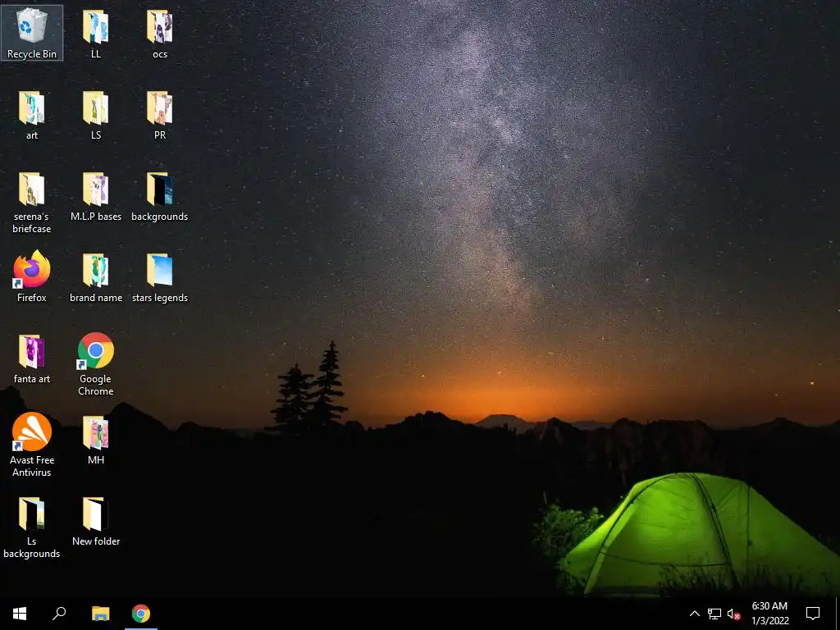Screen dimensions: 840x630
Task: Select the LS folder icon
Action: [x=95, y=114]
